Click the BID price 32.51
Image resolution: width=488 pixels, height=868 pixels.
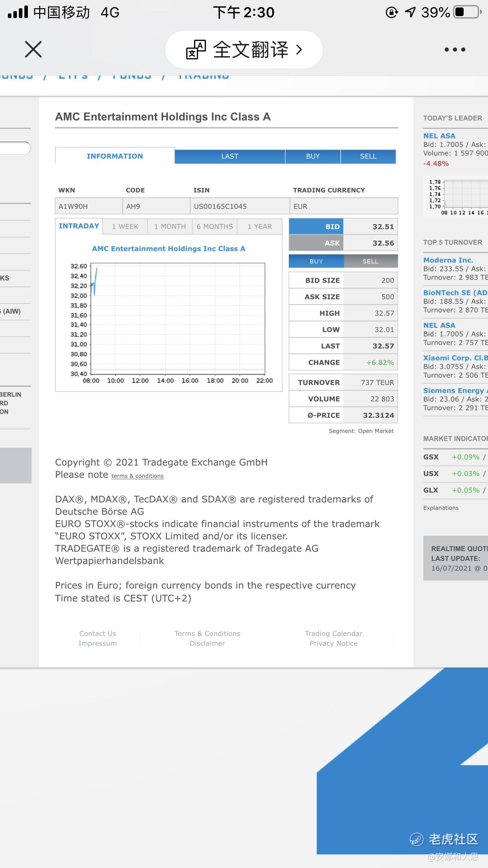[x=383, y=227]
